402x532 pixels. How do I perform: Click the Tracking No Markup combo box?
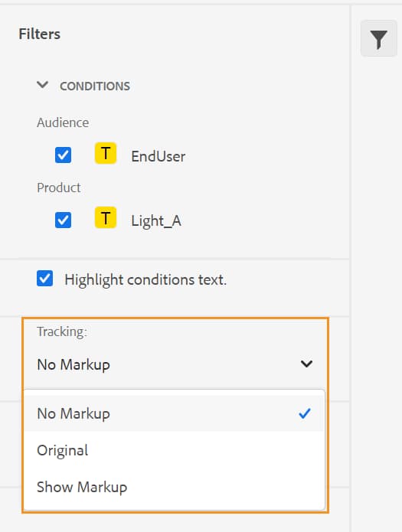click(x=175, y=364)
